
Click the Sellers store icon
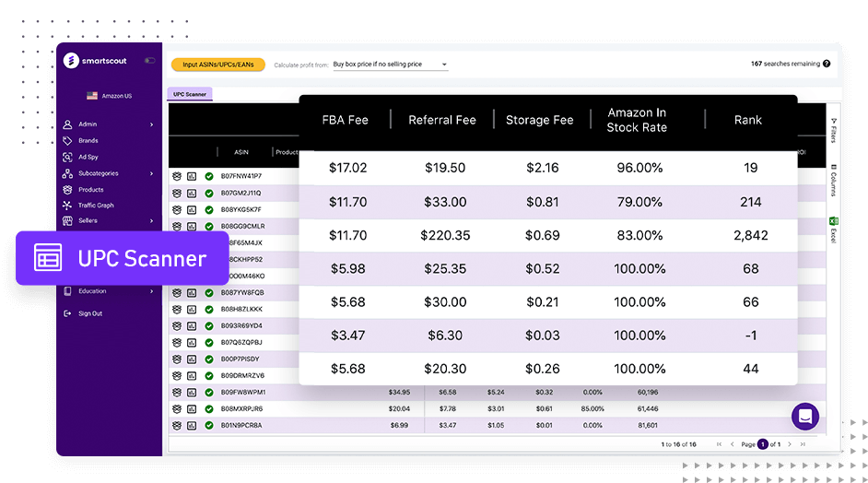[x=67, y=220]
